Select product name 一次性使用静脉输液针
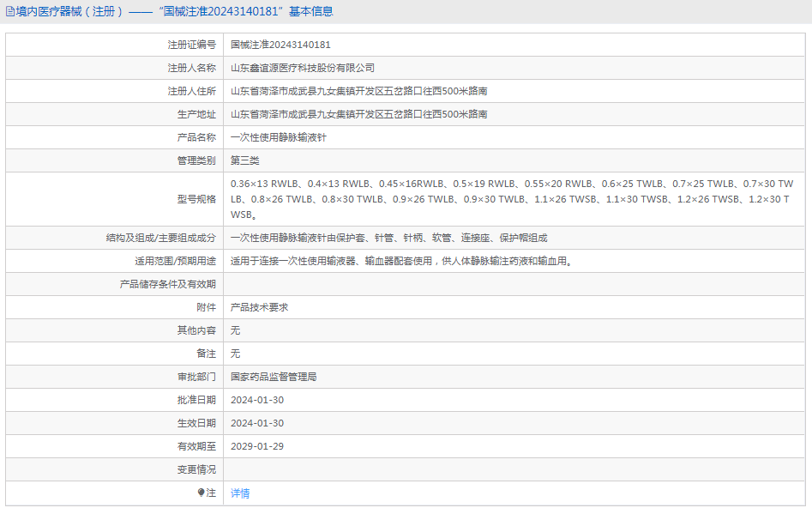The height and width of the screenshot is (514, 812). pos(278,137)
